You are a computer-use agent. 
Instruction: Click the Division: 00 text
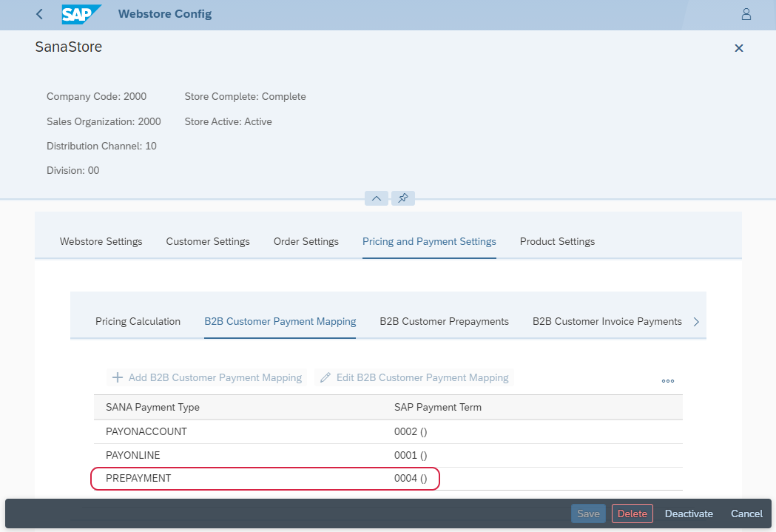(x=72, y=170)
